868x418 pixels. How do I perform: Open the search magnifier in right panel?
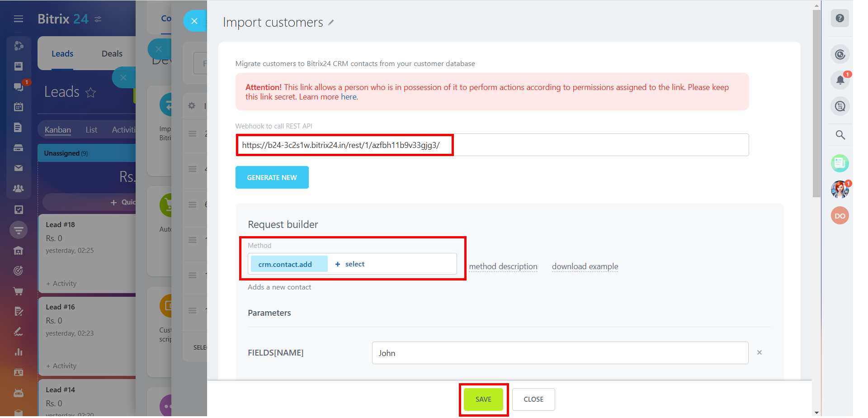[840, 135]
